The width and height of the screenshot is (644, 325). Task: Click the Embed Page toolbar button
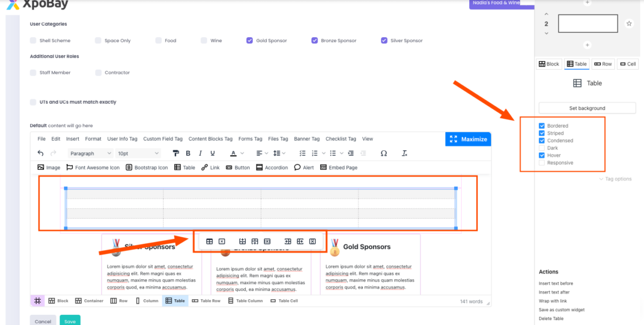pos(338,168)
